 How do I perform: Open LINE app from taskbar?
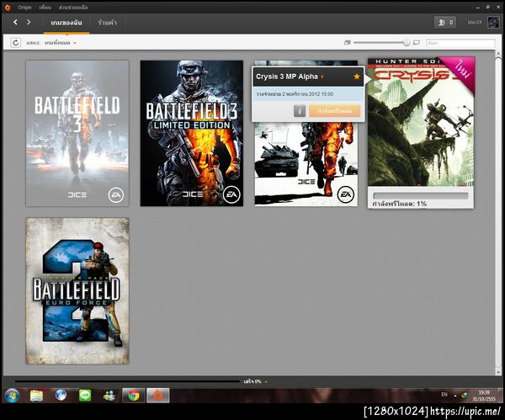tap(85, 396)
